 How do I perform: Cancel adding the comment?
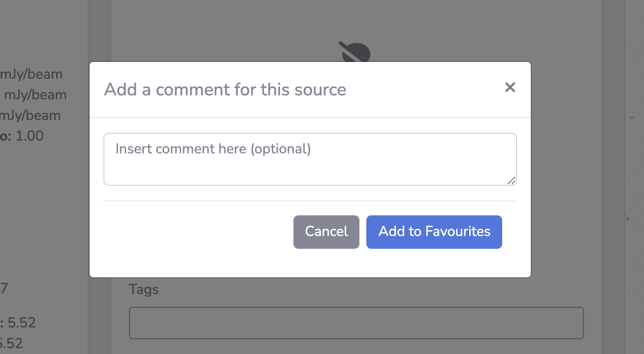click(326, 232)
